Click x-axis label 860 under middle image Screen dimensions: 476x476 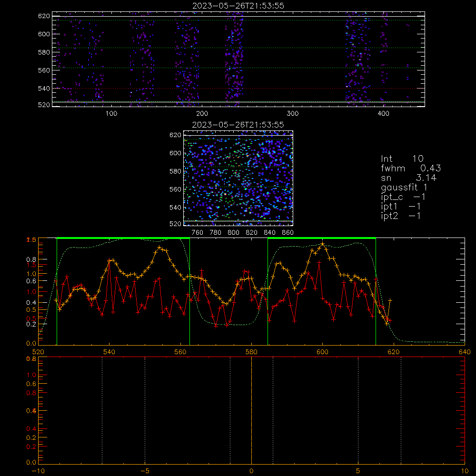point(288,233)
